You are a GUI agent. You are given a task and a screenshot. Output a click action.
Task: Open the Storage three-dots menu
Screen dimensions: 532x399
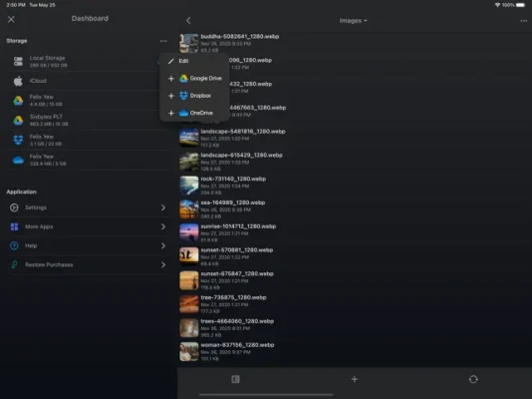click(x=163, y=41)
